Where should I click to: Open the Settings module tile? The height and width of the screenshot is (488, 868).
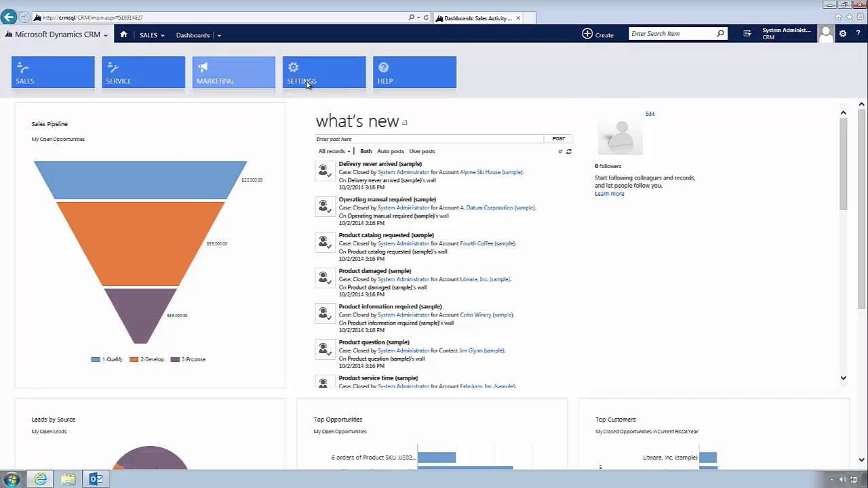(x=324, y=72)
